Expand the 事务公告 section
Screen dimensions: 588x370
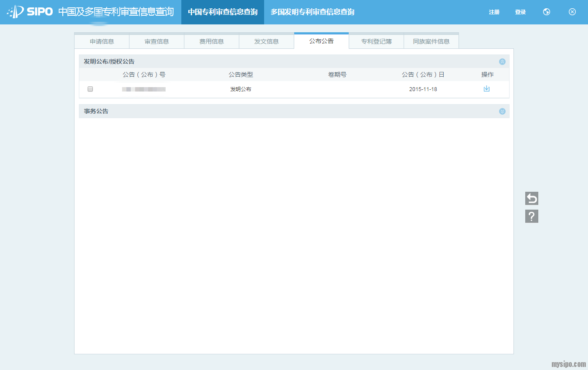(502, 111)
